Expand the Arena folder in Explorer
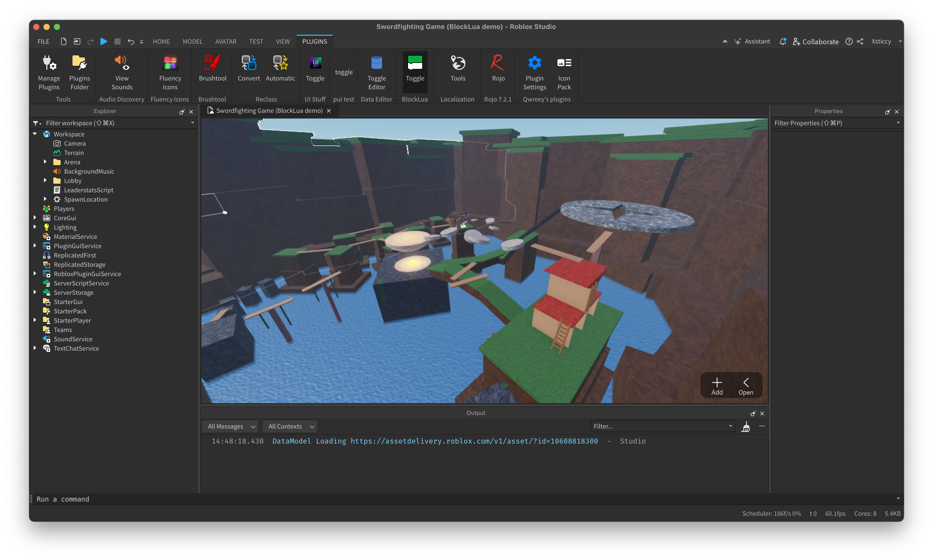The height and width of the screenshot is (560, 933). click(45, 161)
